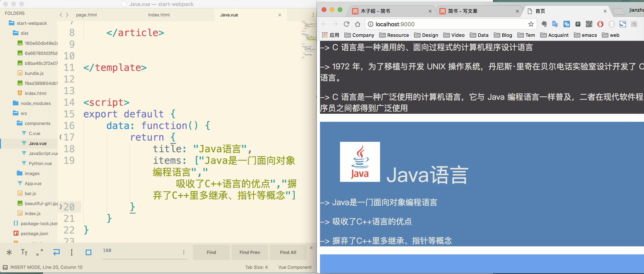
Task: Open the Evernote extension
Action: [544, 24]
